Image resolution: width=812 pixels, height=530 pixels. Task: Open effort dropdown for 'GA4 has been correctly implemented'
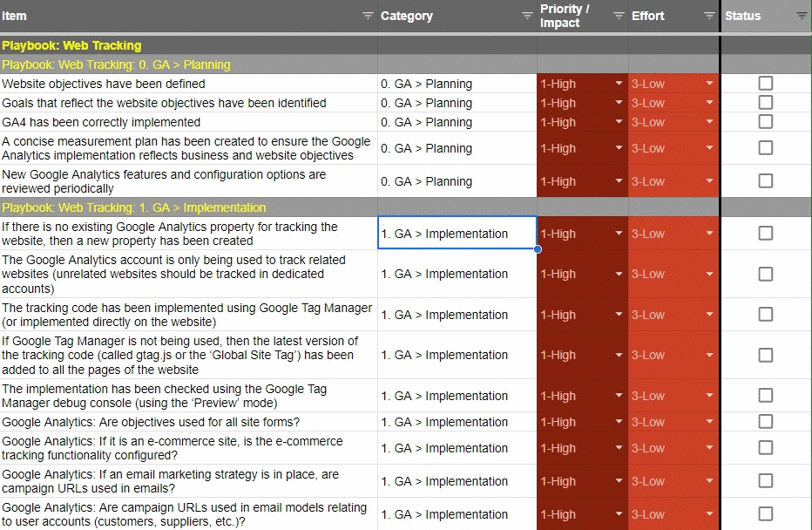pos(709,122)
